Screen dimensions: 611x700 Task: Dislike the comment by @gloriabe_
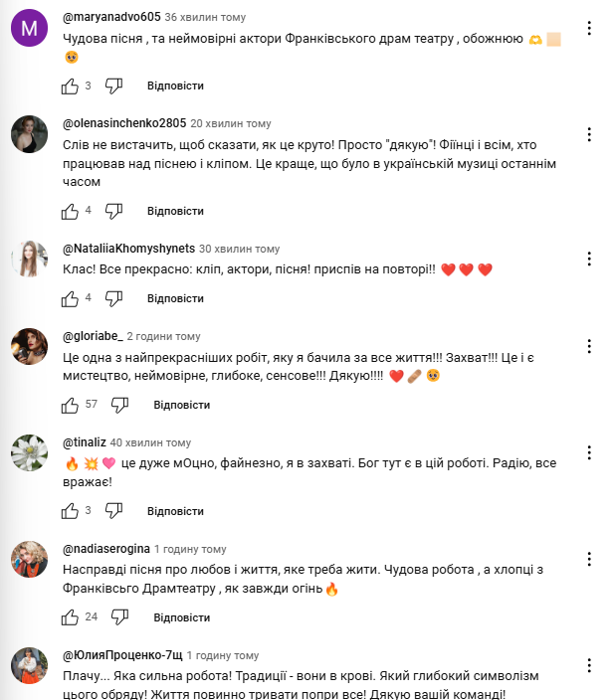point(119,405)
